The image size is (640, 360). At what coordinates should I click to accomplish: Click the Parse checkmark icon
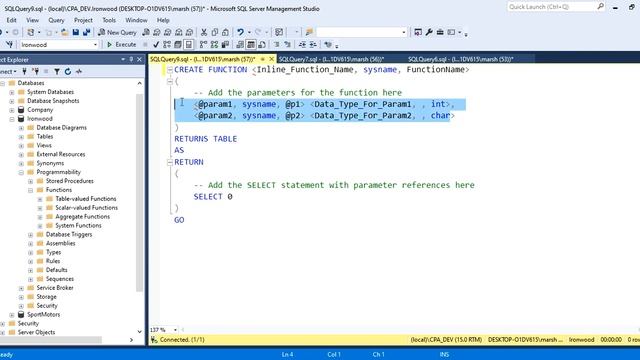pyautogui.click(x=156, y=44)
